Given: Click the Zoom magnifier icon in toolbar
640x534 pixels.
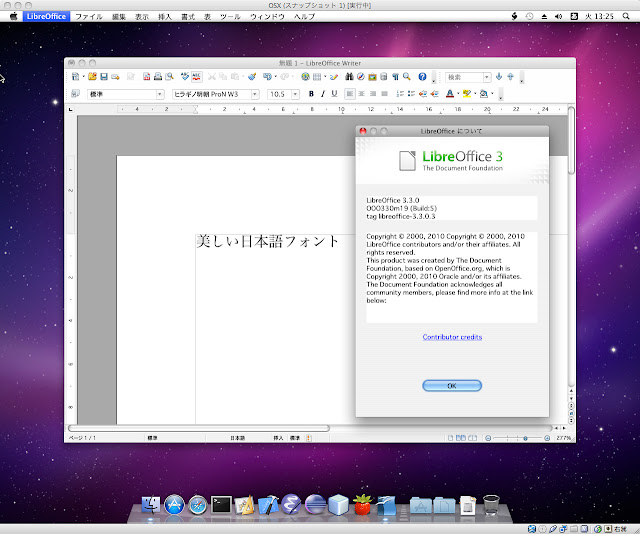Looking at the screenshot, I should [x=407, y=76].
